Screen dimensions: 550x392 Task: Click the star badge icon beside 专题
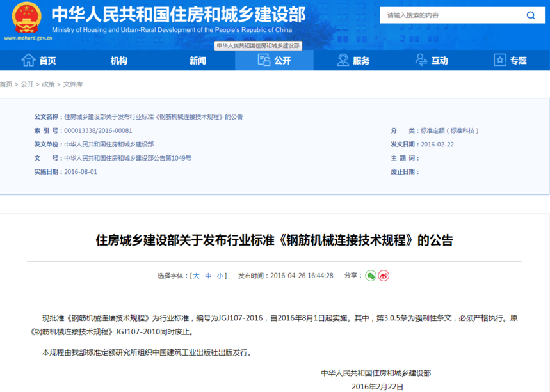[499, 60]
